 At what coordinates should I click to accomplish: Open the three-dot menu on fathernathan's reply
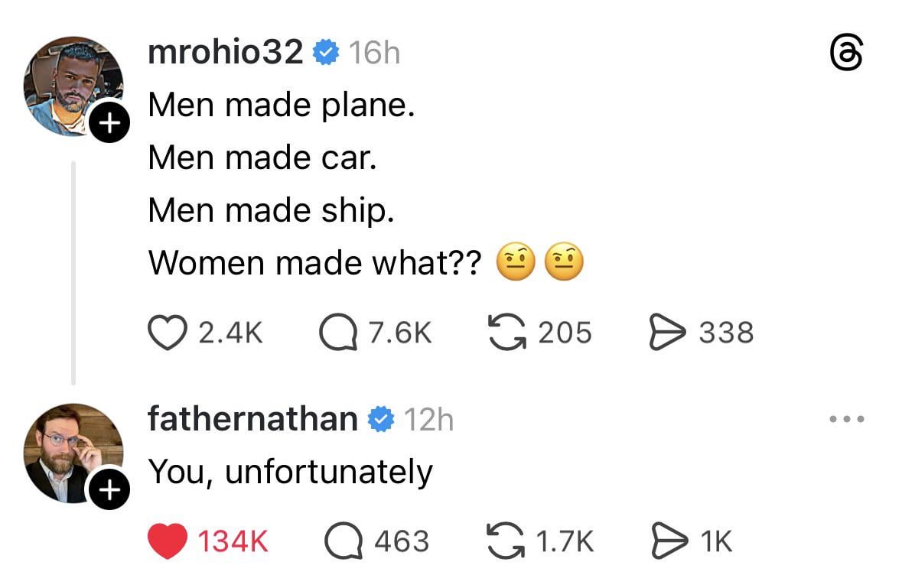tap(847, 419)
